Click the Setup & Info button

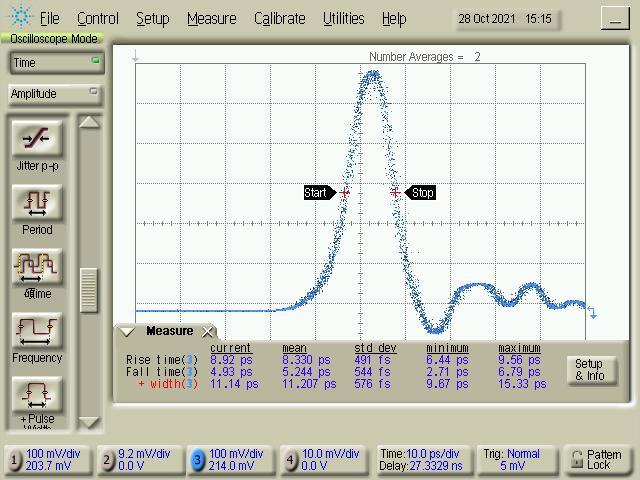(x=589, y=370)
